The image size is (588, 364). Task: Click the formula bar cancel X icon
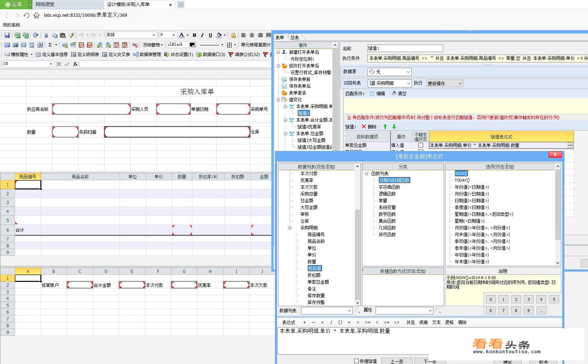coord(59,64)
